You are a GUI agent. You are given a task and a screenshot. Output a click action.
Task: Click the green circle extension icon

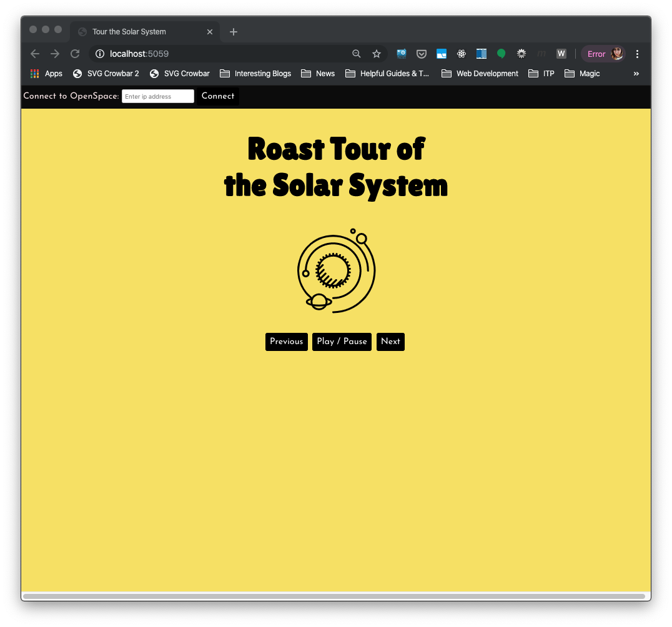point(501,54)
